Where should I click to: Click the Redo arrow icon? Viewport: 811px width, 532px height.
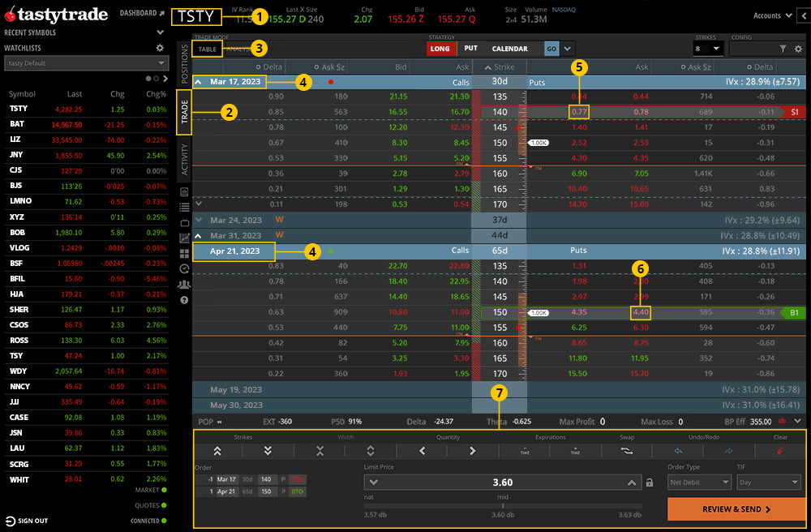(728, 451)
